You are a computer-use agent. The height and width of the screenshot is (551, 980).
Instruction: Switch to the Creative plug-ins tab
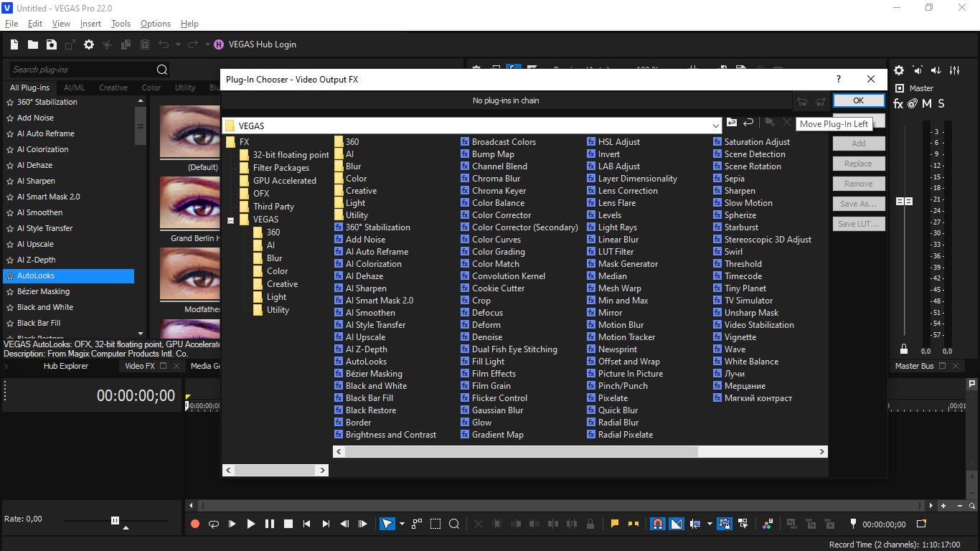pos(113,88)
